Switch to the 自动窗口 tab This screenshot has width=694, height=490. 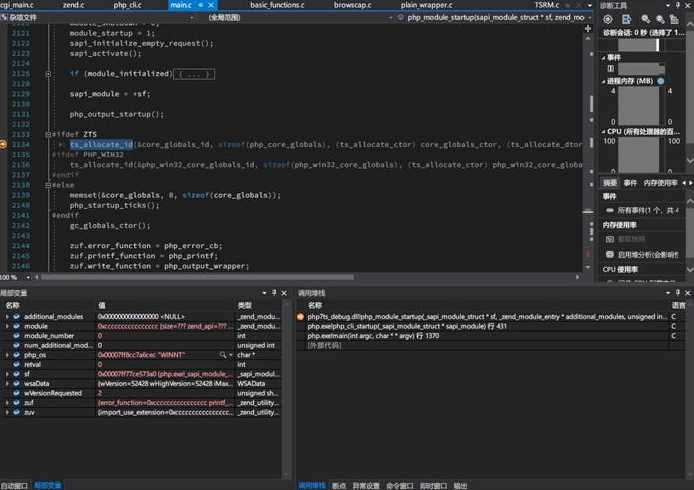[14, 486]
